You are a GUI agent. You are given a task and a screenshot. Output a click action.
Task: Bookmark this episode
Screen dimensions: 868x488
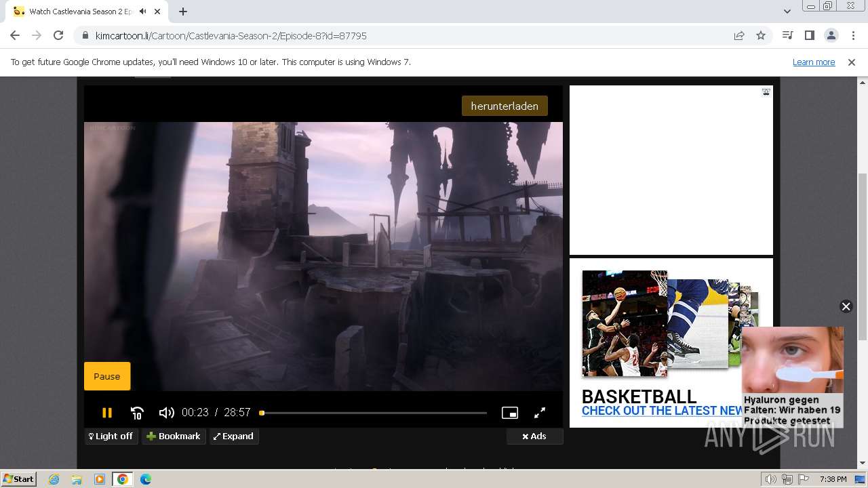[174, 436]
